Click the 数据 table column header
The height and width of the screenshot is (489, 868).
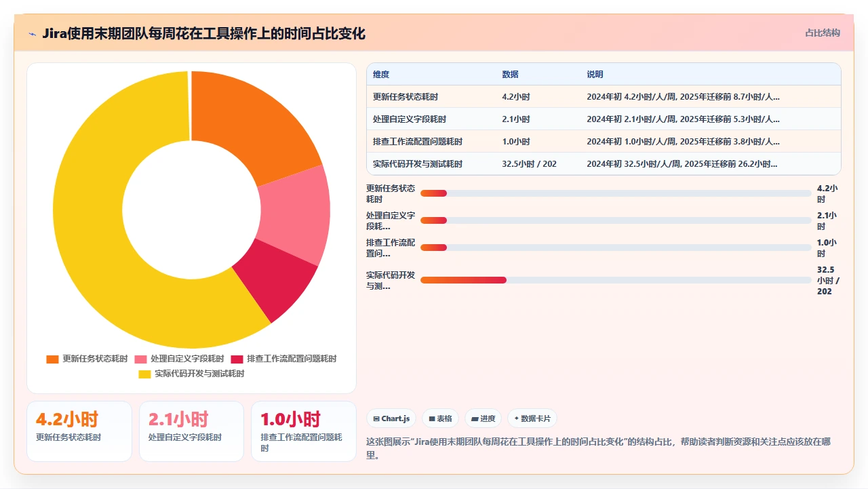[510, 75]
